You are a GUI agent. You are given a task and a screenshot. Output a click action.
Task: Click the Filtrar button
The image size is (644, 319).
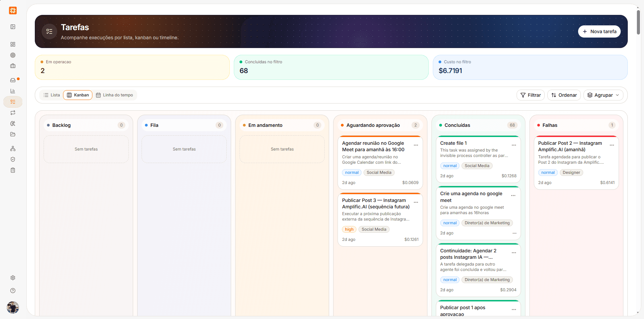tap(530, 95)
